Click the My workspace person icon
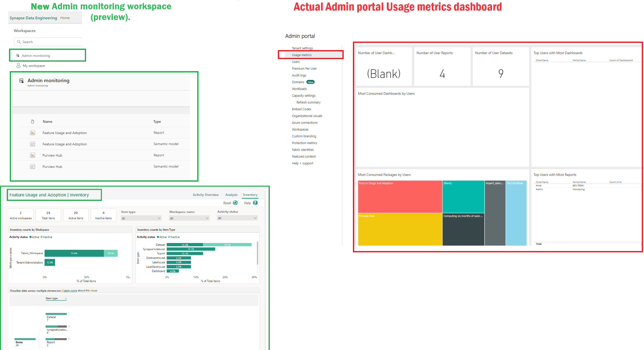 (x=18, y=65)
